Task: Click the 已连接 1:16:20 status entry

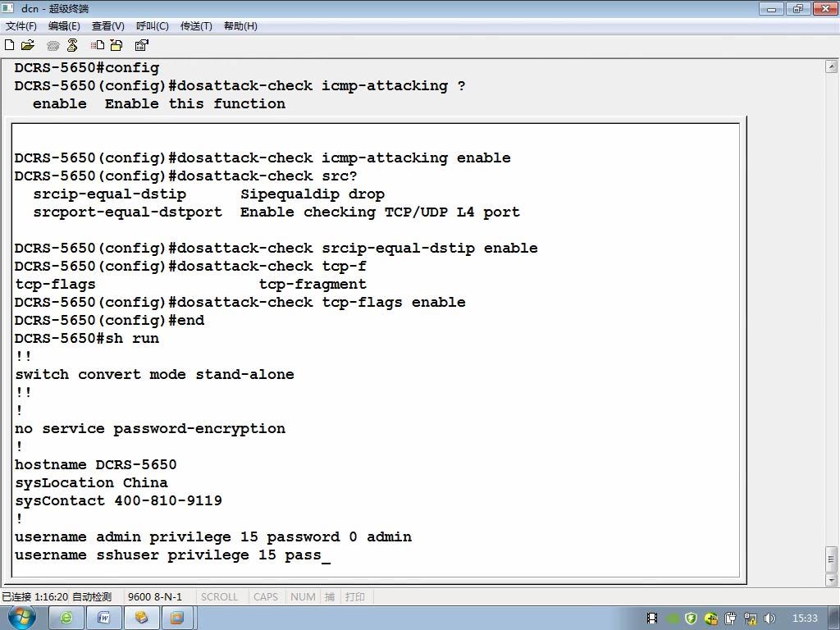Action: click(34, 596)
